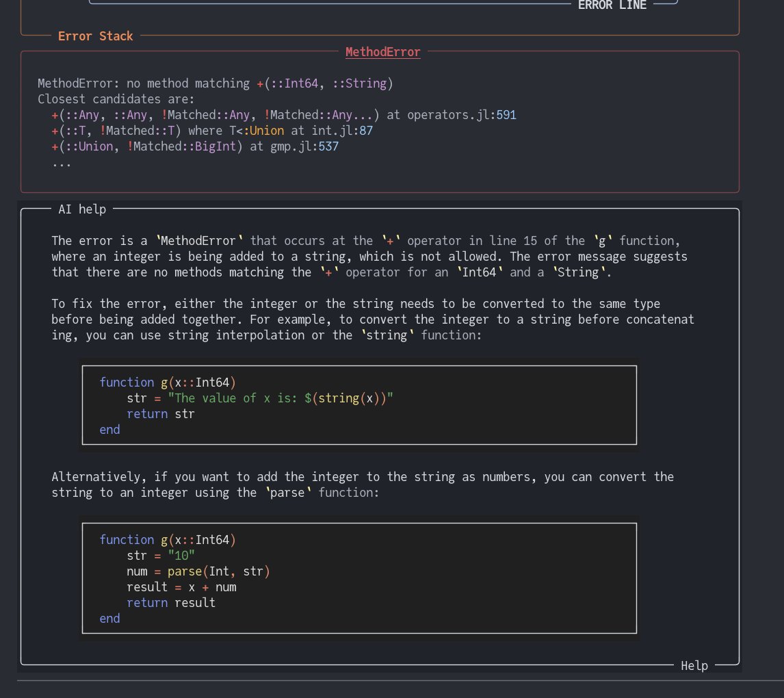
Task: Click 'To fix the error, either' paragraph
Action: (372, 320)
